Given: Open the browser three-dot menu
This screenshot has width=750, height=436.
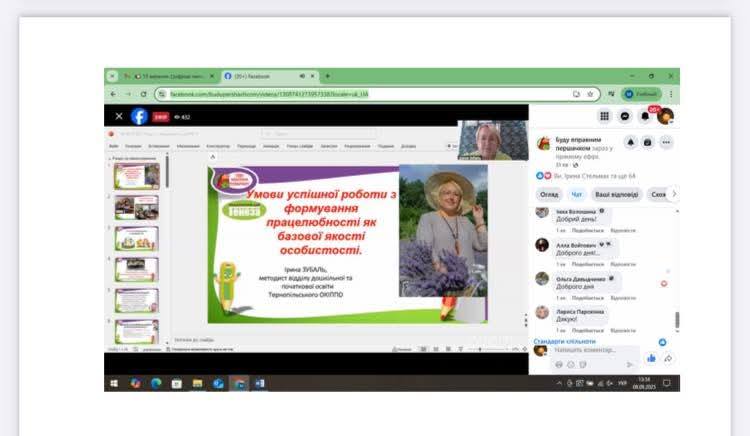Looking at the screenshot, I should tap(670, 94).
